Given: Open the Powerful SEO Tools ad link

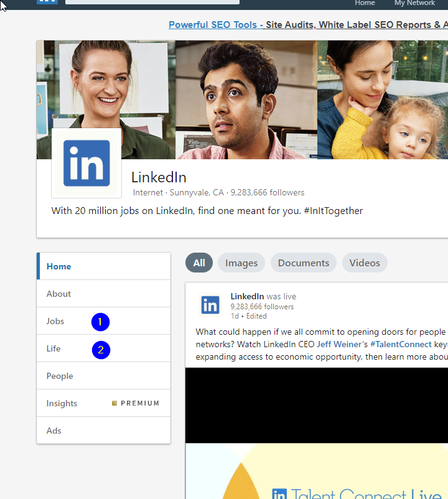Looking at the screenshot, I should click(308, 24).
